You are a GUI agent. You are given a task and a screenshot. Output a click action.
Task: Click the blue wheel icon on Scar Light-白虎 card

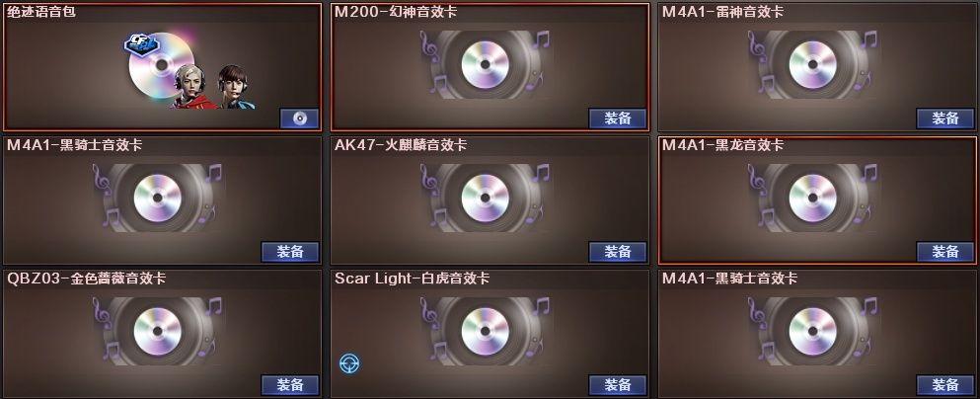(x=349, y=363)
